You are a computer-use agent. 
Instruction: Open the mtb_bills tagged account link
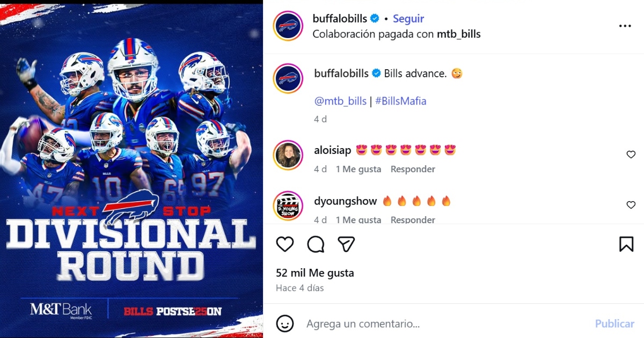click(340, 100)
